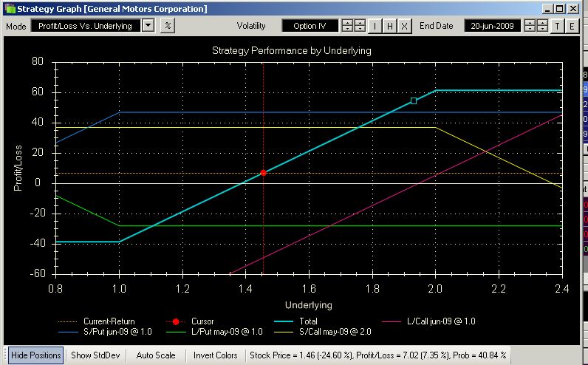This screenshot has height=365, width=588.
Task: Click the 'T' end date button
Action: [557, 26]
